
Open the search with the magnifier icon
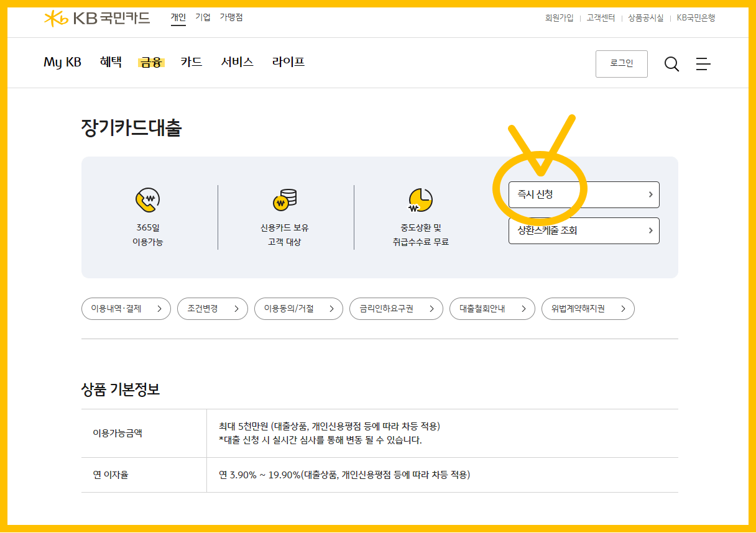click(671, 63)
